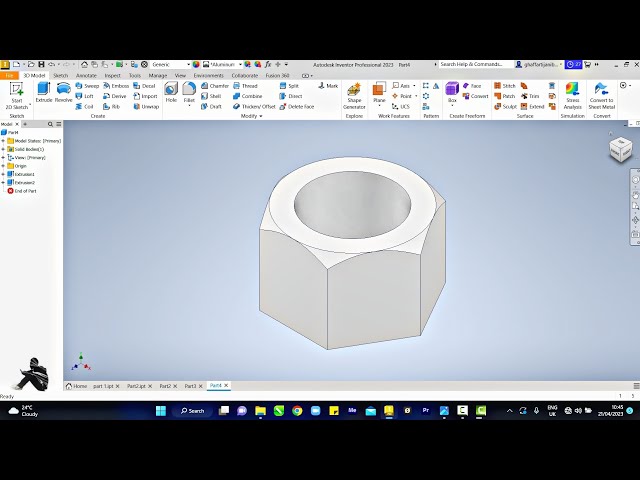
Task: Activate the Fillet tool
Action: click(189, 93)
